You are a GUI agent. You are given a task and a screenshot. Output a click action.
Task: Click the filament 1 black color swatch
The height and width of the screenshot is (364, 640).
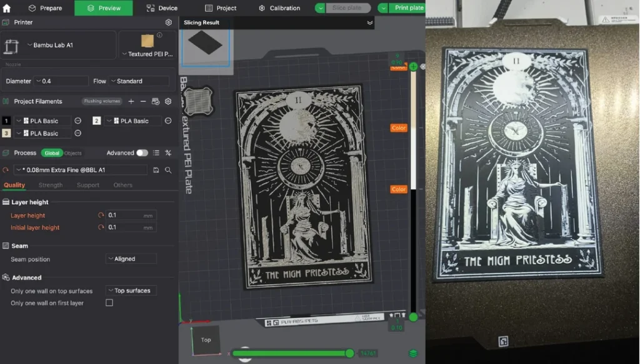[x=6, y=121]
